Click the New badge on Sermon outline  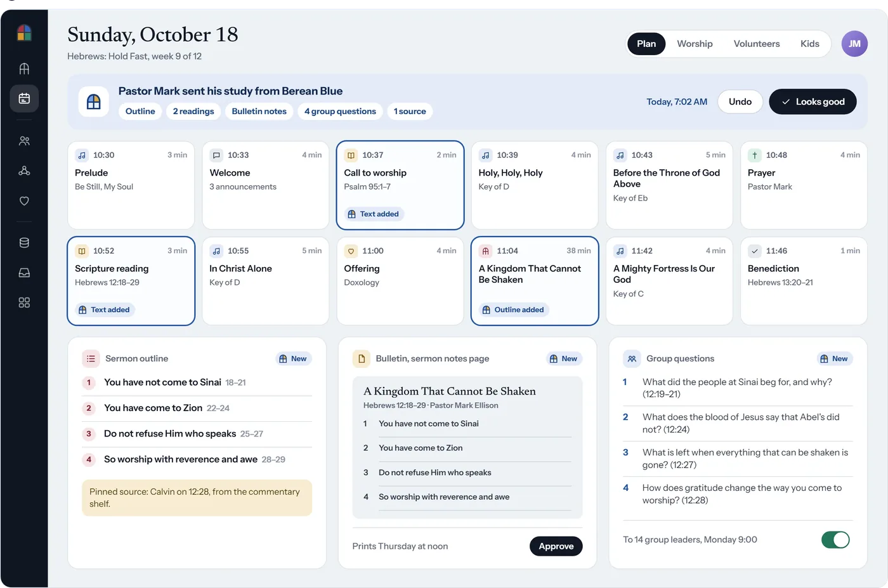tap(293, 359)
